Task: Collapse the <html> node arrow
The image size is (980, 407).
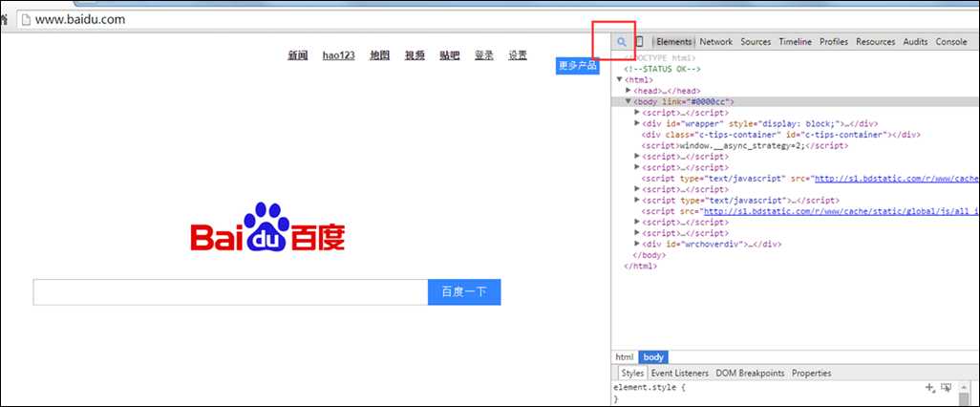Action: tap(619, 79)
